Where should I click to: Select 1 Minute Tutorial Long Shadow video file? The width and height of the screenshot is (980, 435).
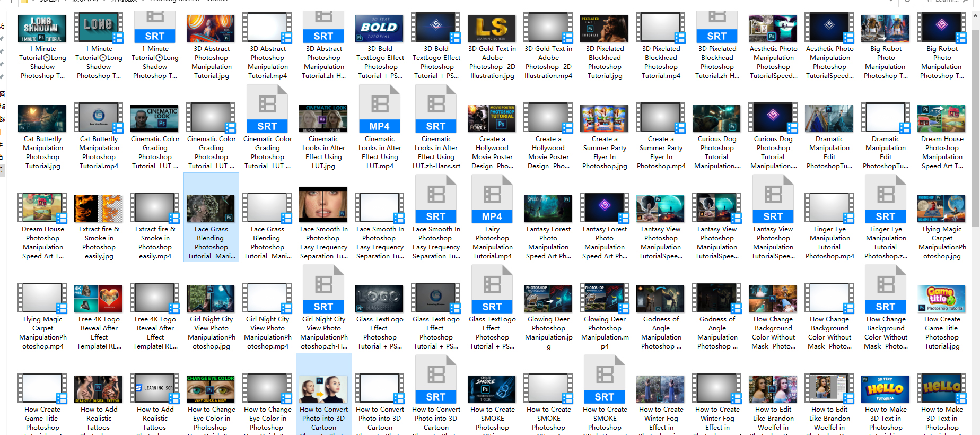(x=99, y=28)
